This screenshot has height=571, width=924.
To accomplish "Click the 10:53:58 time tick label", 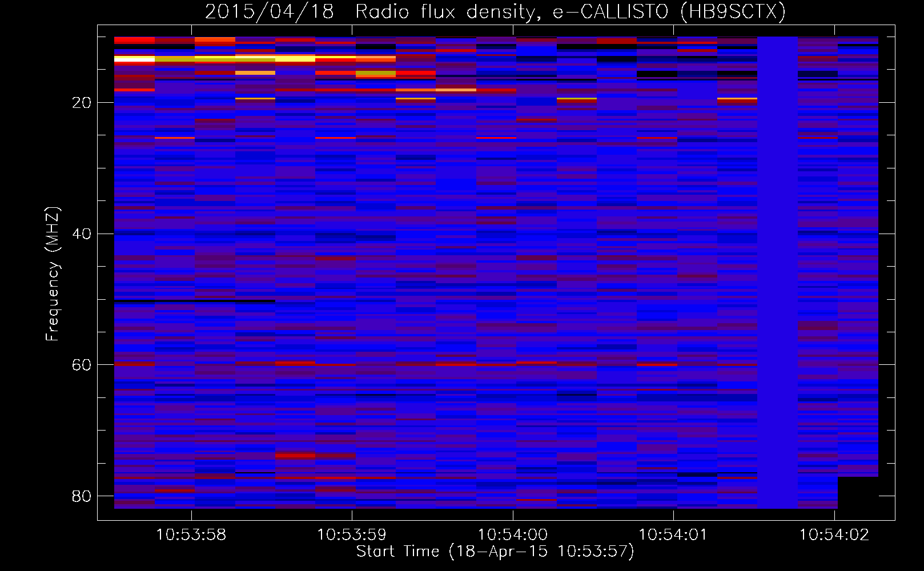I will coord(191,535).
